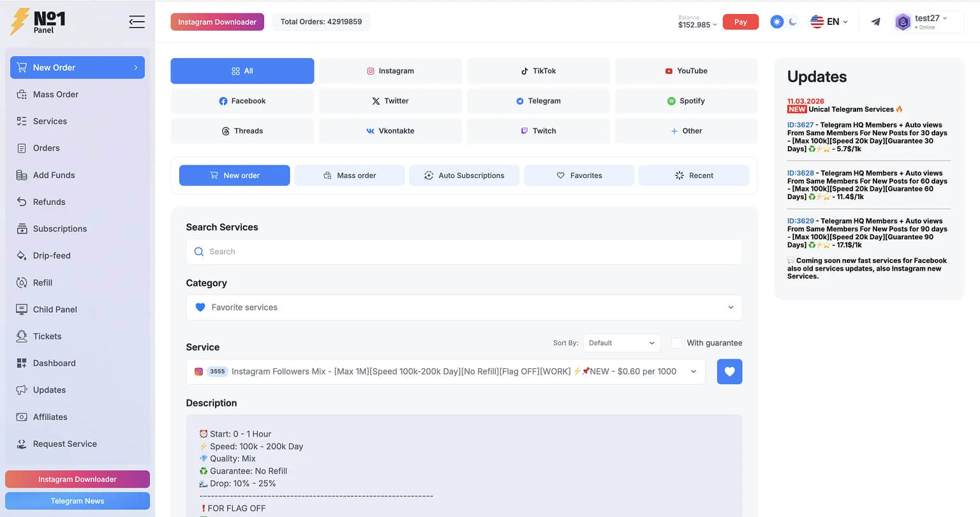Open the Service selection dropdown
Viewport: 980px width, 517px height.
445,371
